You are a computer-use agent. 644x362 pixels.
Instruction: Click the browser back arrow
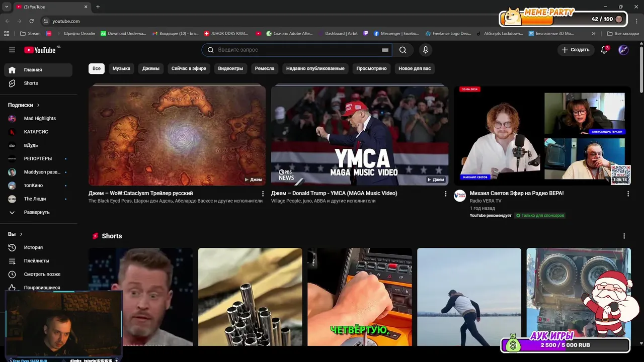8,21
